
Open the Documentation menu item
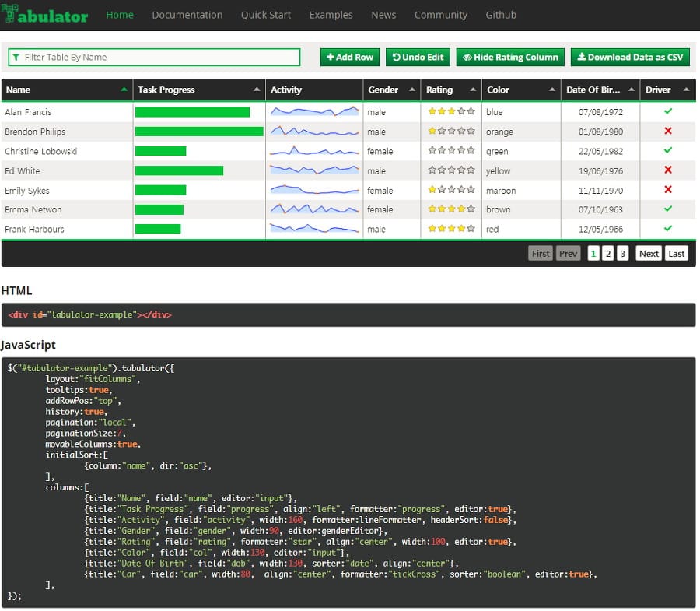click(x=187, y=15)
